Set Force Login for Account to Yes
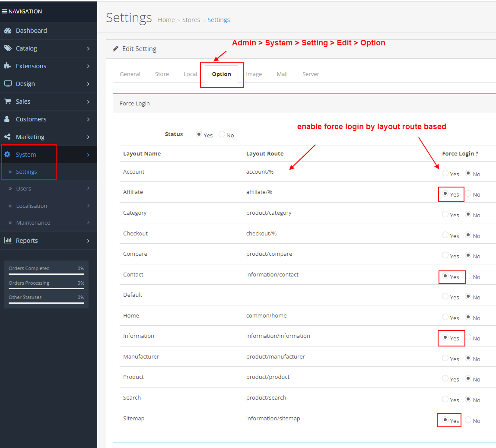This screenshot has height=448, width=496. pyautogui.click(x=445, y=172)
